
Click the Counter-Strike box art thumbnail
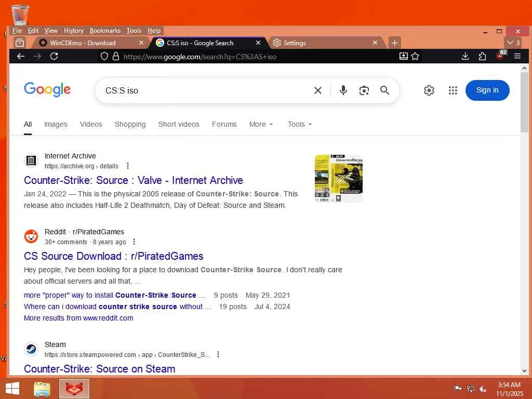point(339,179)
